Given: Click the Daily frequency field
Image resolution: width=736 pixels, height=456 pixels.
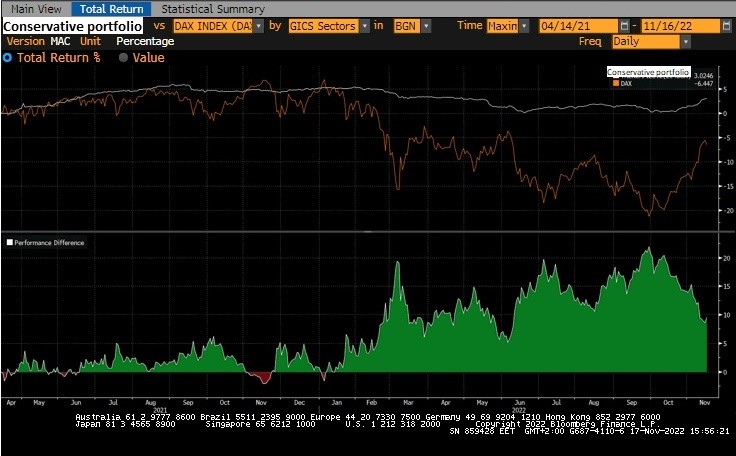Looking at the screenshot, I should point(646,42).
